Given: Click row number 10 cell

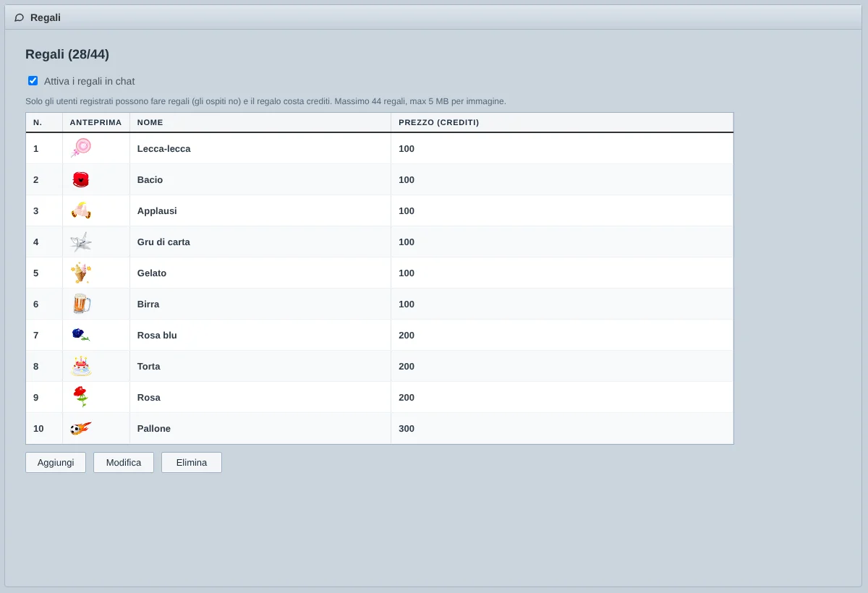Looking at the screenshot, I should coord(44,428).
